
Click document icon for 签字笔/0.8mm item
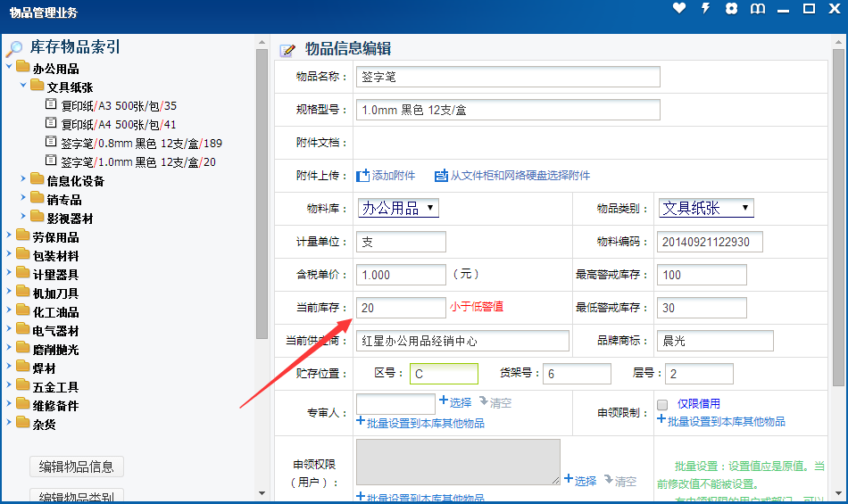(51, 142)
